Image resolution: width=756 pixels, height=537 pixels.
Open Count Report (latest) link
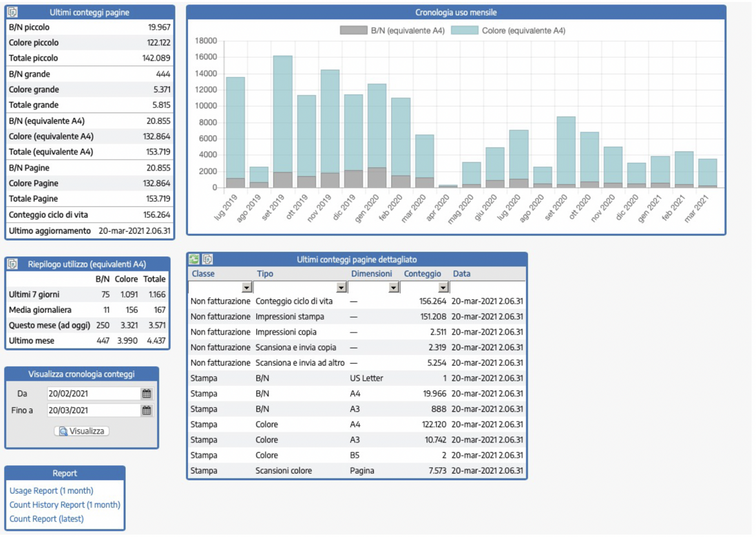coord(47,519)
